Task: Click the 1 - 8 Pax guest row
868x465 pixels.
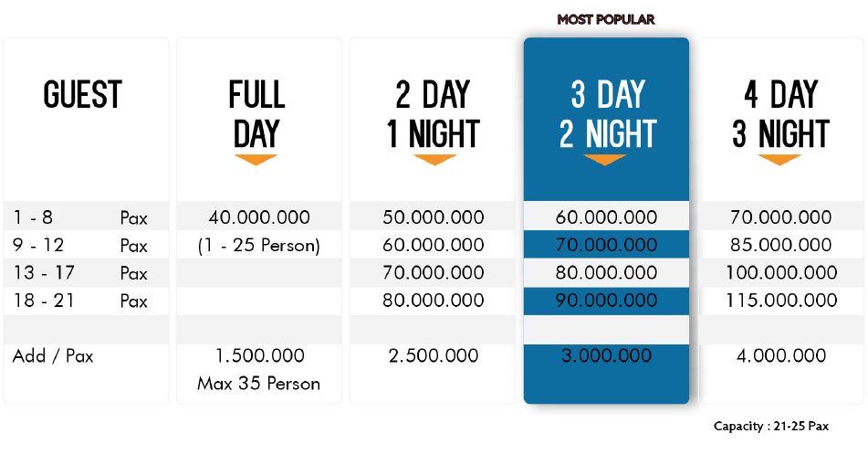Action: coord(80,217)
